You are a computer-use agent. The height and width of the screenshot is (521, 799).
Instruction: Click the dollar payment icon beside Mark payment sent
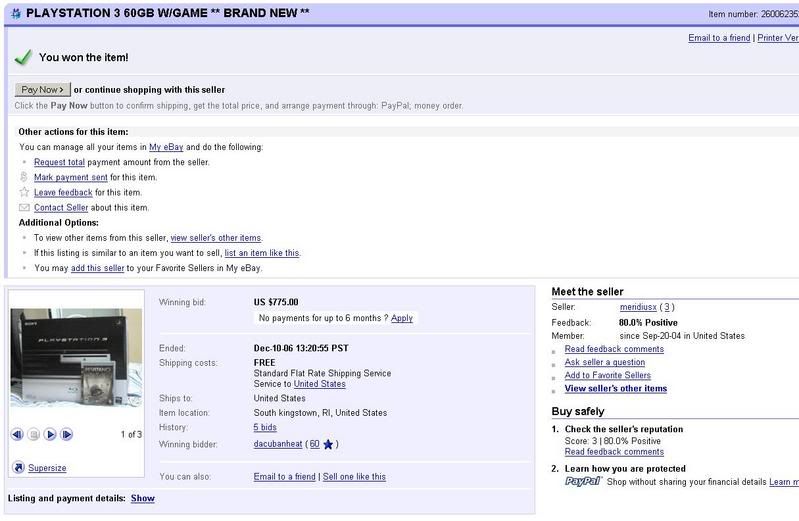[x=24, y=177]
